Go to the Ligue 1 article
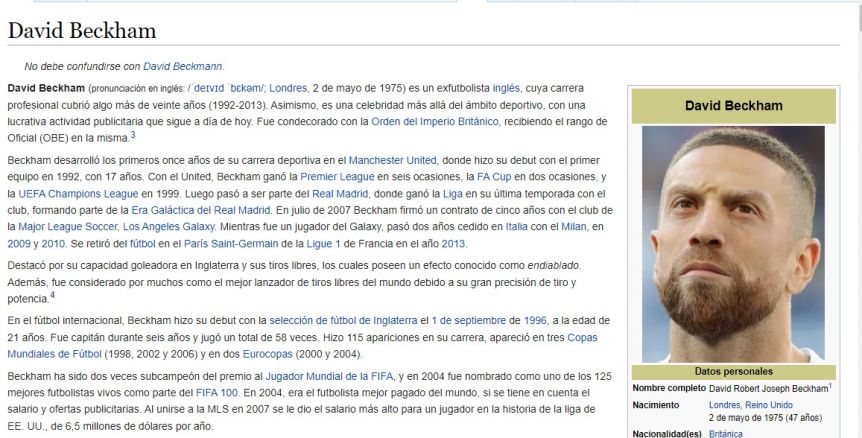The image size is (862, 438). click(x=323, y=244)
